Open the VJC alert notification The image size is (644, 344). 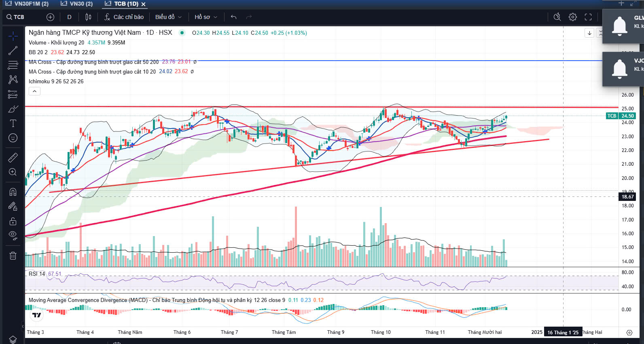pyautogui.click(x=623, y=69)
